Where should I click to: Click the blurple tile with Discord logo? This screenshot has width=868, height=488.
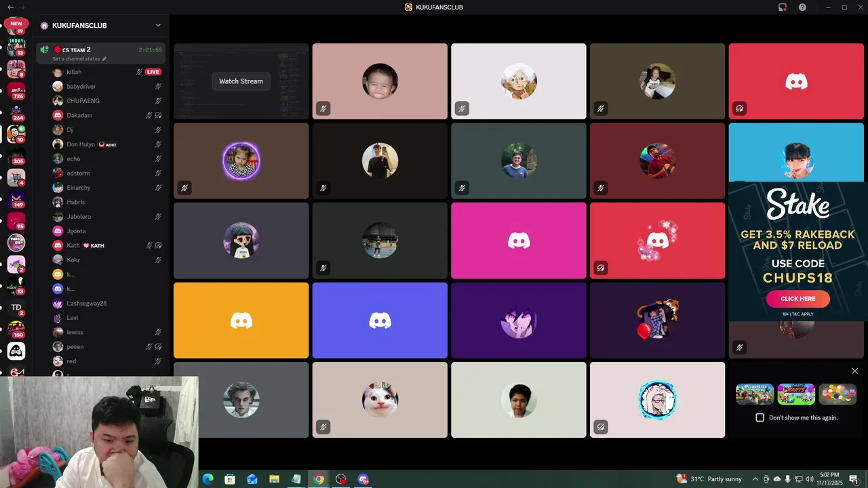tap(380, 320)
